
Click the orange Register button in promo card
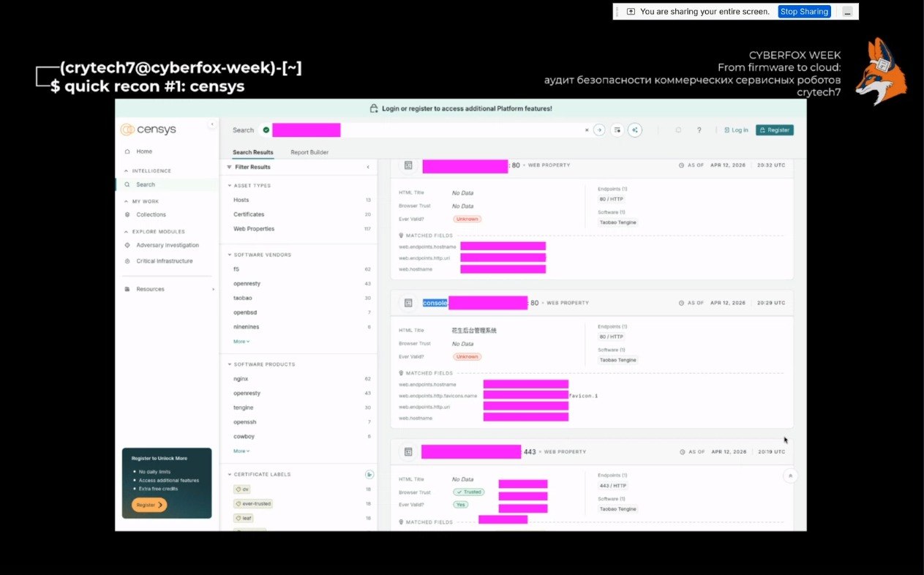tap(149, 505)
